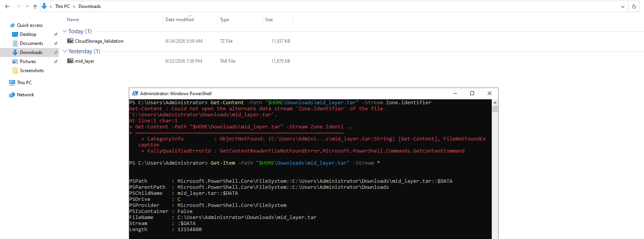This screenshot has height=239, width=644.
Task: Open Pictures in navigation pane
Action: click(x=28, y=62)
